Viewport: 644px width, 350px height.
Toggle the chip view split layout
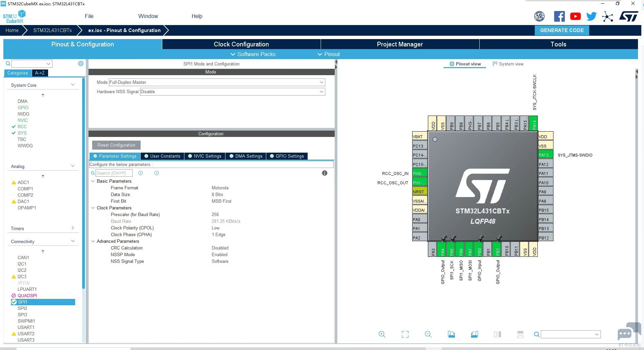[520, 334]
